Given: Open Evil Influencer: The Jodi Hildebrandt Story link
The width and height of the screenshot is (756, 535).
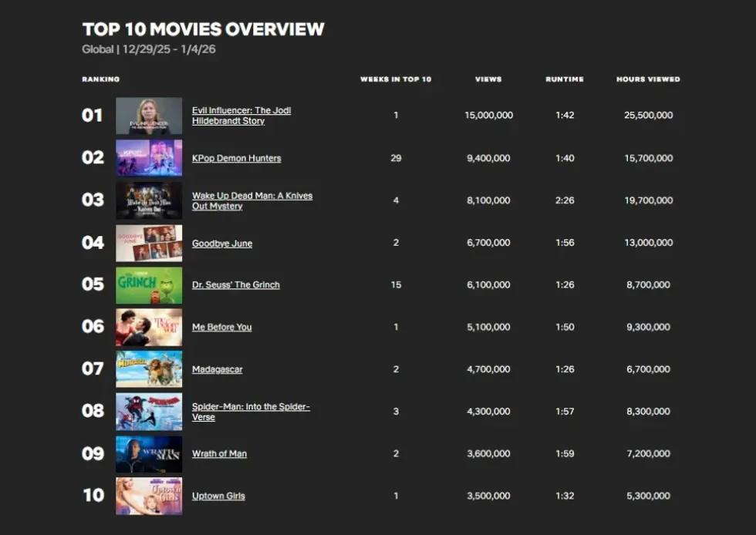Looking at the screenshot, I should [x=241, y=116].
